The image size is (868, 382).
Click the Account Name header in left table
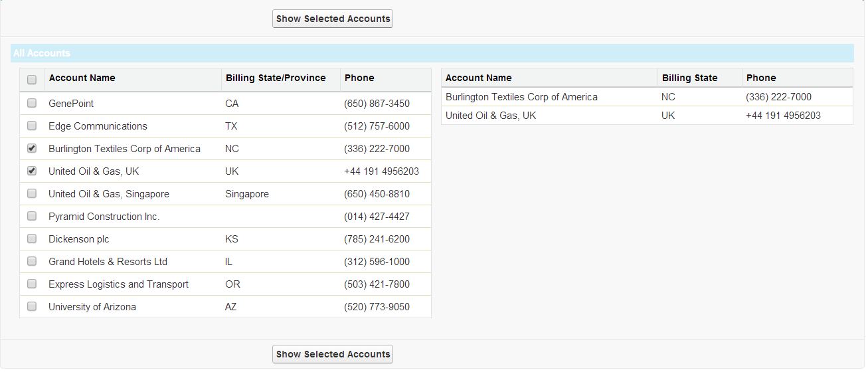pos(82,78)
